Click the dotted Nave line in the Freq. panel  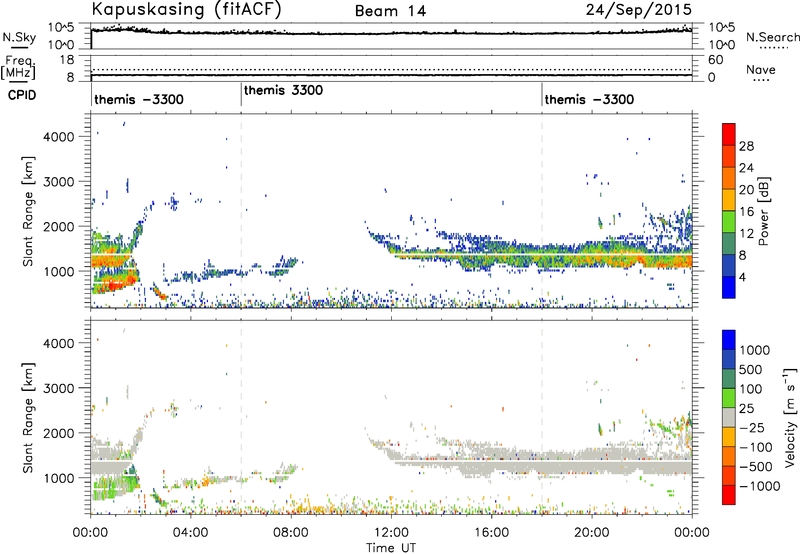point(391,69)
